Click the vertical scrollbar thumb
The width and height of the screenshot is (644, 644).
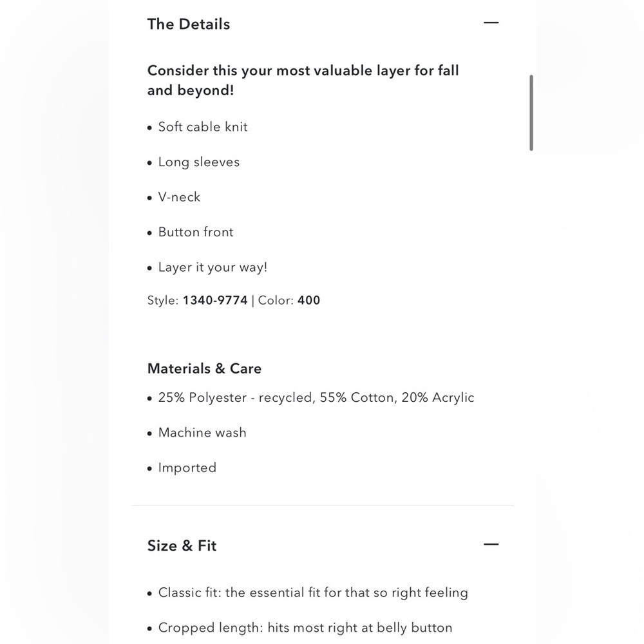[x=531, y=113]
